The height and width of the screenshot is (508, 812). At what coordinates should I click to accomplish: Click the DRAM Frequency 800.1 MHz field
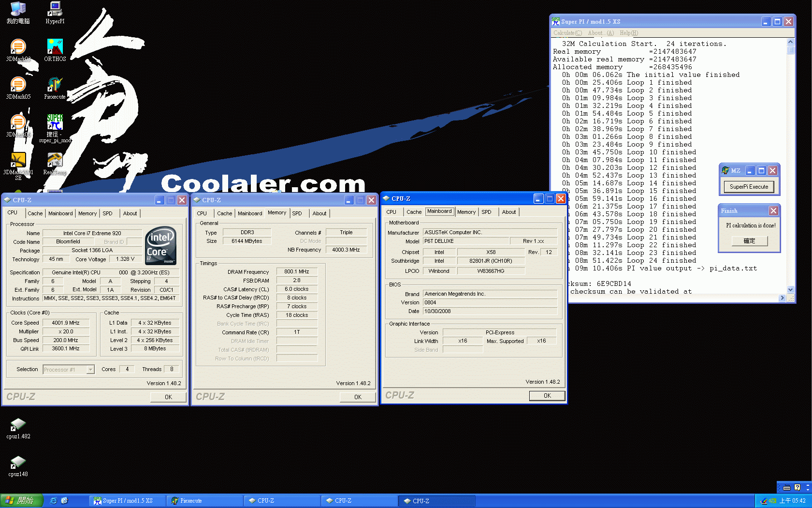(x=297, y=271)
